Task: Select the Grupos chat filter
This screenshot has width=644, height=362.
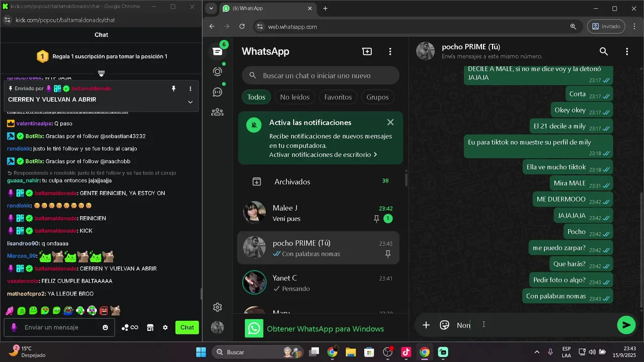Action: [x=377, y=97]
